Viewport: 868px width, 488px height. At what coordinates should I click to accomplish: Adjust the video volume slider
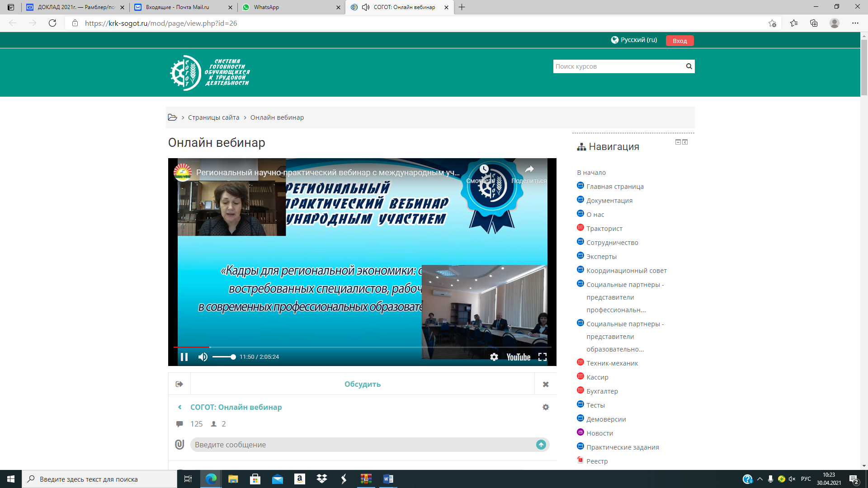(224, 357)
